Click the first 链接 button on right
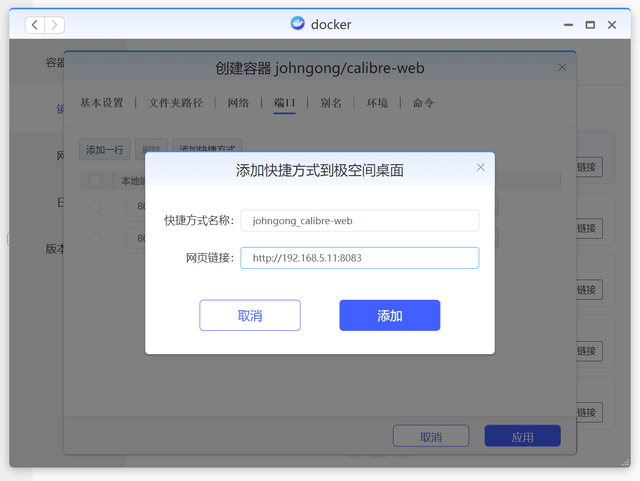 pyautogui.click(x=589, y=167)
